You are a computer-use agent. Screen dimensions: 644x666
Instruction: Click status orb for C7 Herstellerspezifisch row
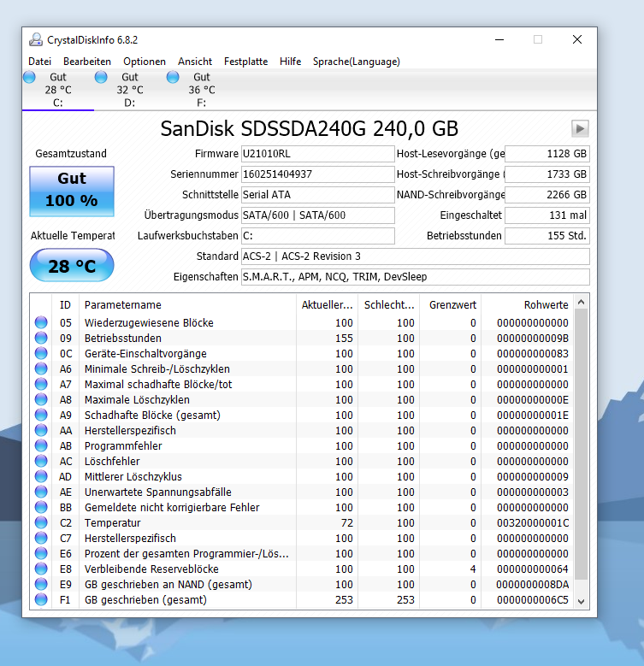coord(41,538)
